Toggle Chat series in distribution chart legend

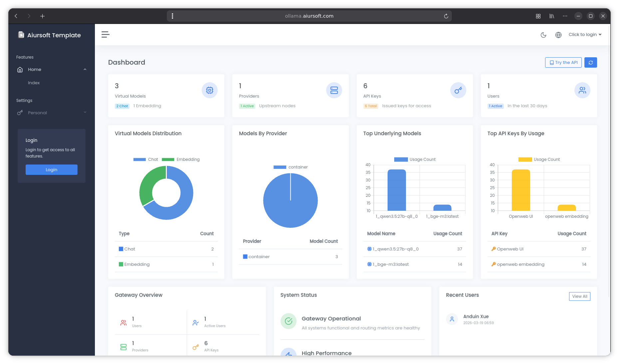(x=146, y=160)
